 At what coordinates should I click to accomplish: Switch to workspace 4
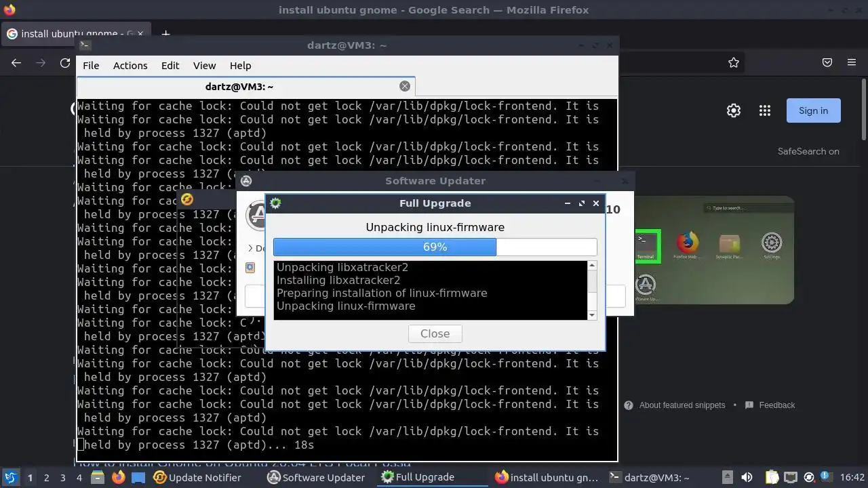click(x=79, y=477)
